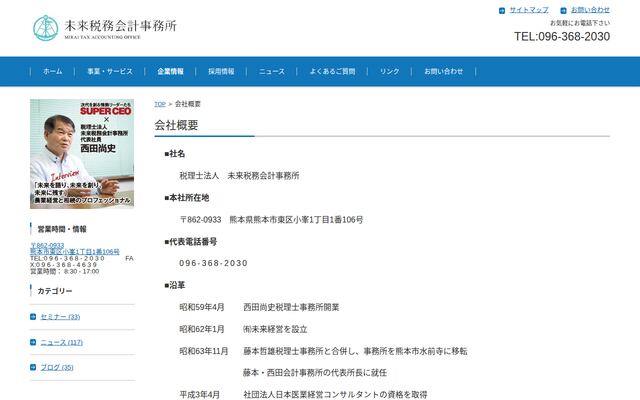Image resolution: width=640 pixels, height=400 pixels.
Task: Click the ■代表電話番号 section label
Action: point(191,242)
